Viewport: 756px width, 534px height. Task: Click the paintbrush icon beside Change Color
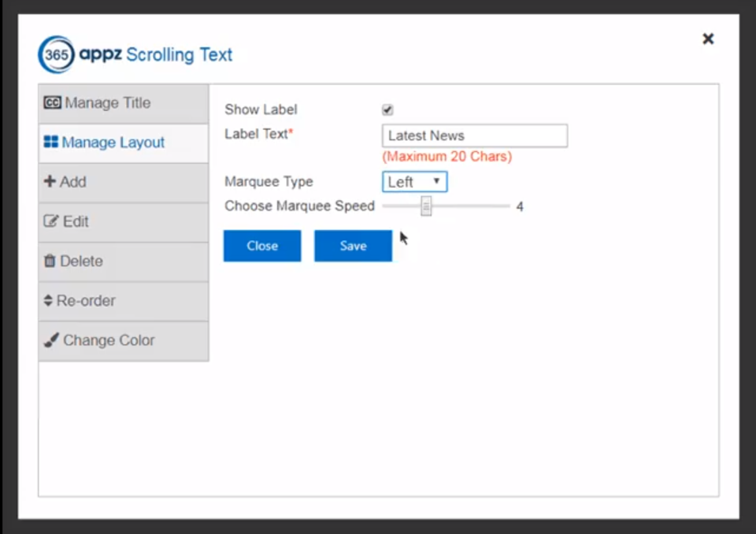(51, 340)
